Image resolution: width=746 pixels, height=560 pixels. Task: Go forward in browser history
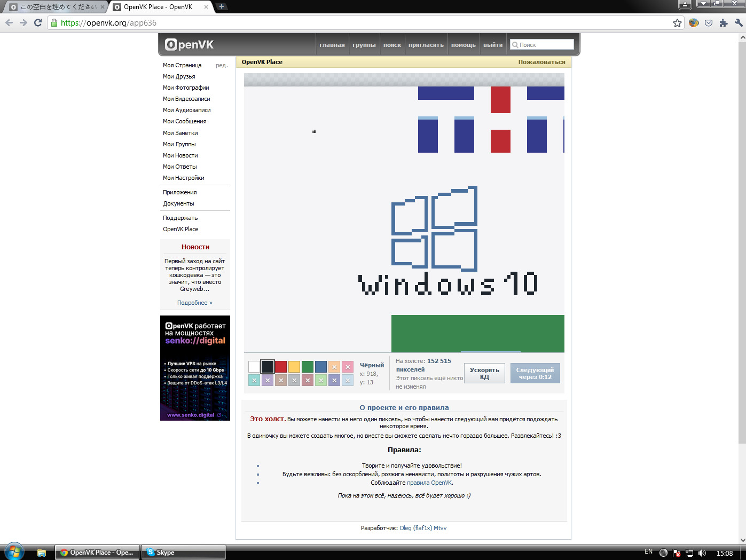(x=23, y=22)
